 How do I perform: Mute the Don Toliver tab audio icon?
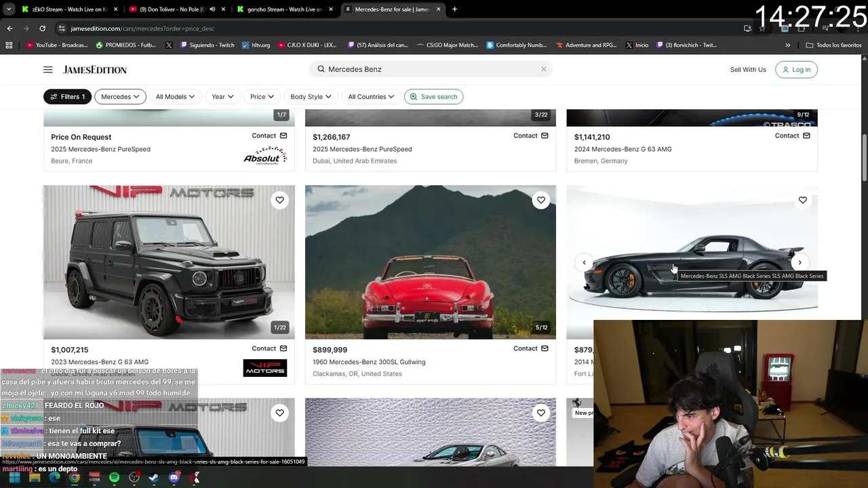pos(212,9)
